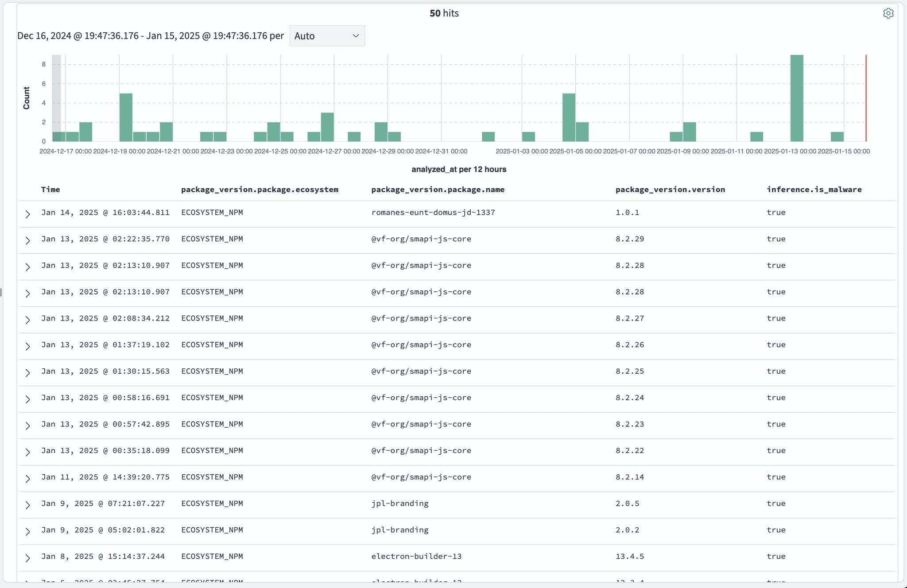Expand the jpl-branding 2.0.5 row

27,505
